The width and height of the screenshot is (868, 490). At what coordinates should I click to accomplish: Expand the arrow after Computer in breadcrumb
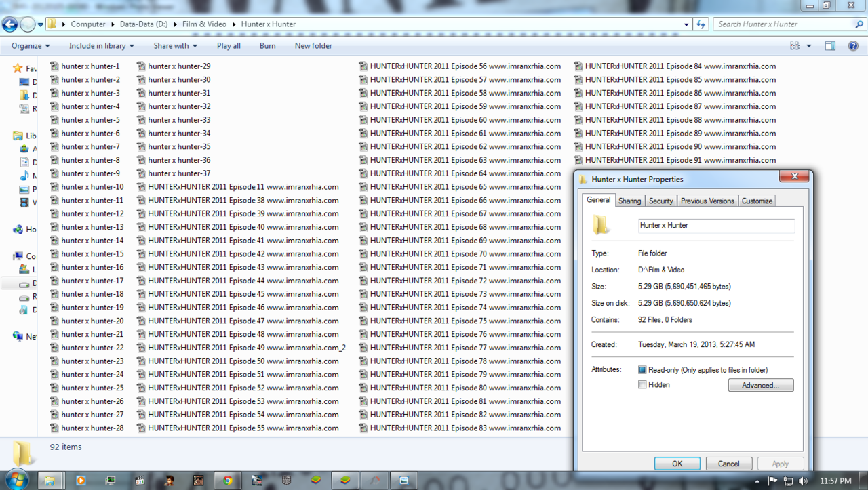click(112, 24)
